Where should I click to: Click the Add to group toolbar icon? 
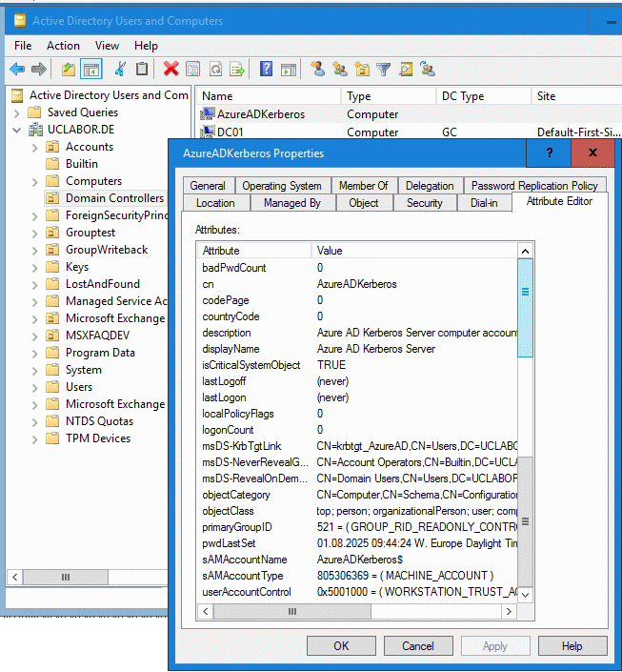pyautogui.click(x=428, y=69)
